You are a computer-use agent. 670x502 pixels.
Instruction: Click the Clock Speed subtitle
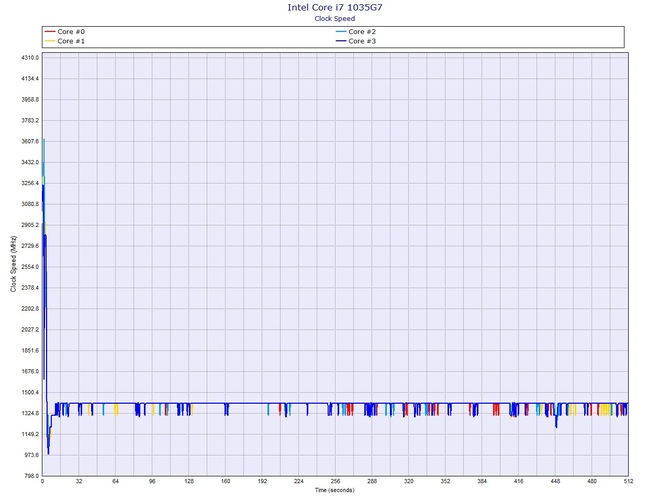pyautogui.click(x=335, y=18)
